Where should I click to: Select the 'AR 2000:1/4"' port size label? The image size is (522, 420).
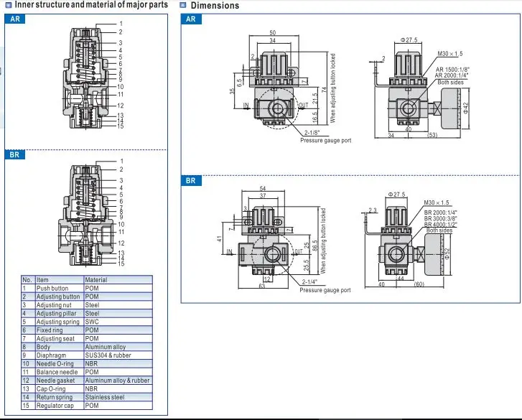(452, 75)
